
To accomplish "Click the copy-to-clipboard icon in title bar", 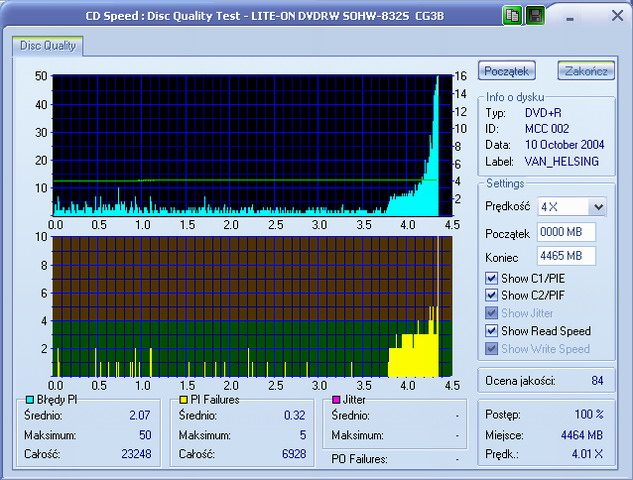I will pos(512,16).
